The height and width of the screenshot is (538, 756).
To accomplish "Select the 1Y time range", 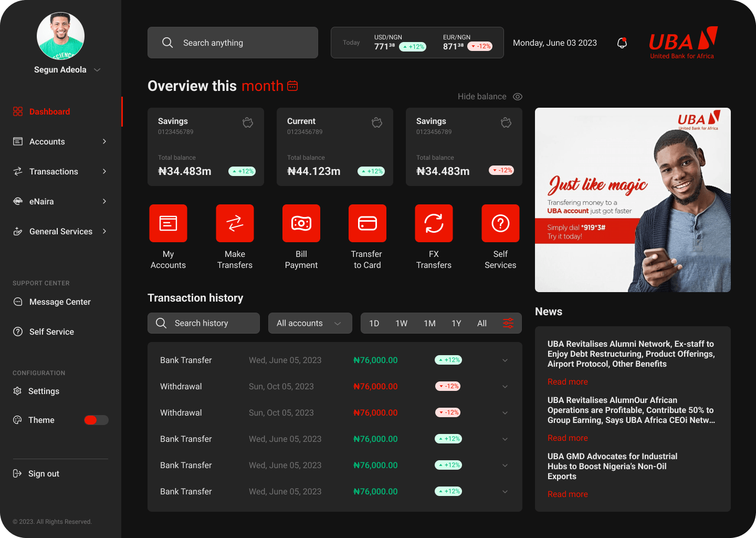I will [457, 323].
